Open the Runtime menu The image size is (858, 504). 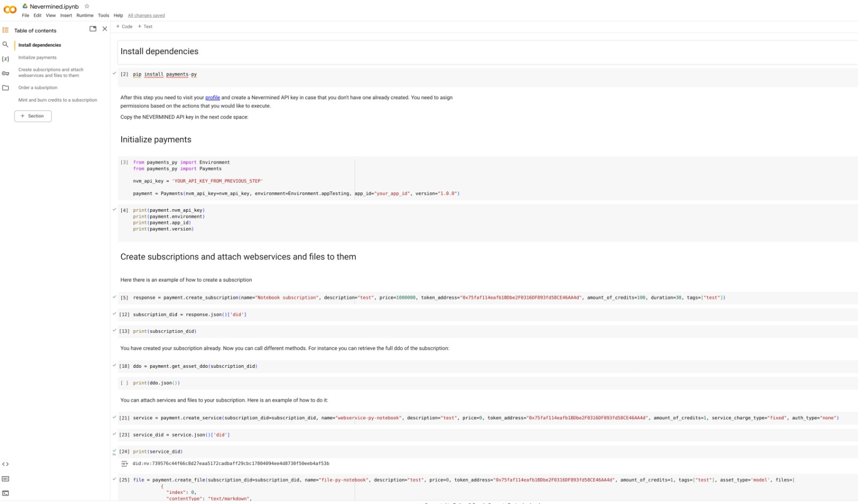[85, 16]
